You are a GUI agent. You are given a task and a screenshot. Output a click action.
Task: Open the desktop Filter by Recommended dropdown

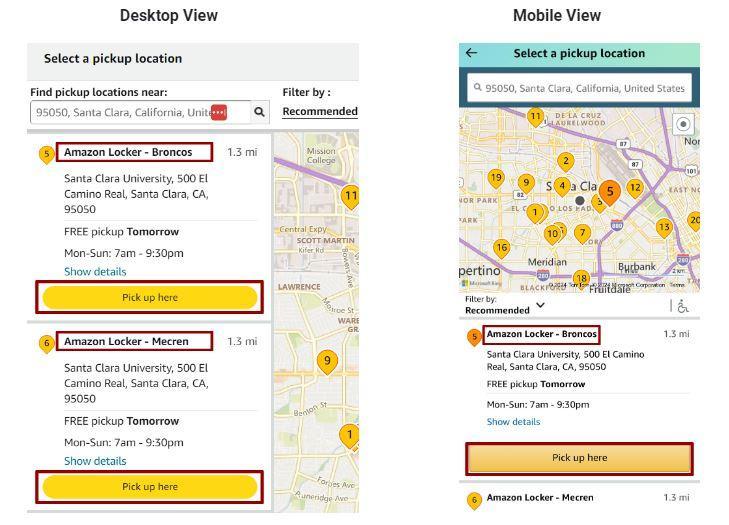coord(319,111)
